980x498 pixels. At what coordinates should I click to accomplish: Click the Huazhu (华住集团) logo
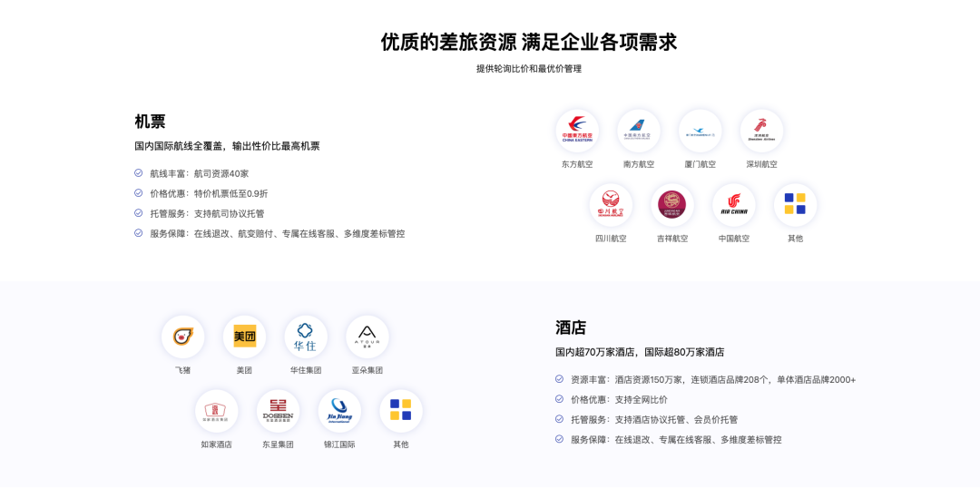pyautogui.click(x=306, y=337)
